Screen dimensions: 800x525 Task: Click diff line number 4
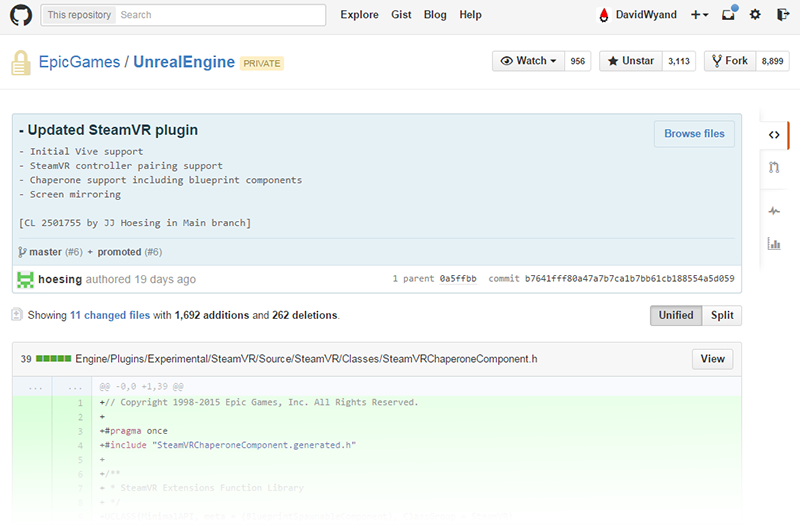(80, 446)
